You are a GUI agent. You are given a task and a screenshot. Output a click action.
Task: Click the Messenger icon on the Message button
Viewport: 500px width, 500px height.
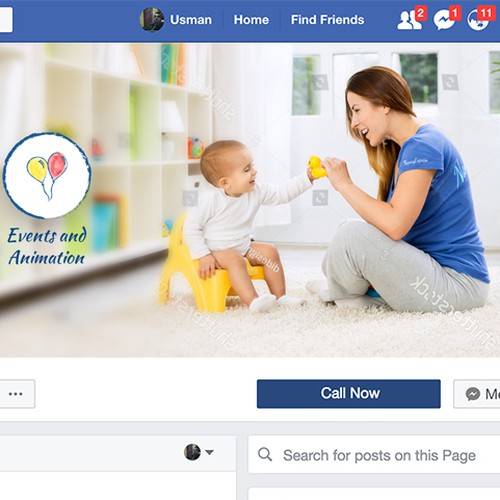click(x=473, y=394)
